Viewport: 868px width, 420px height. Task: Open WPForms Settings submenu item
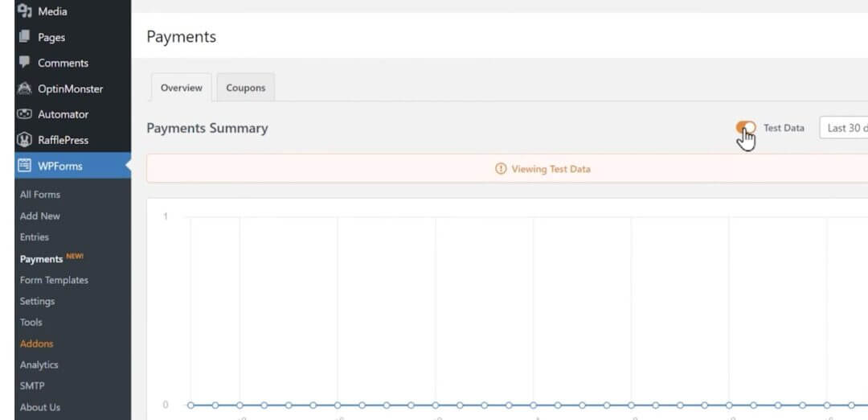(38, 301)
